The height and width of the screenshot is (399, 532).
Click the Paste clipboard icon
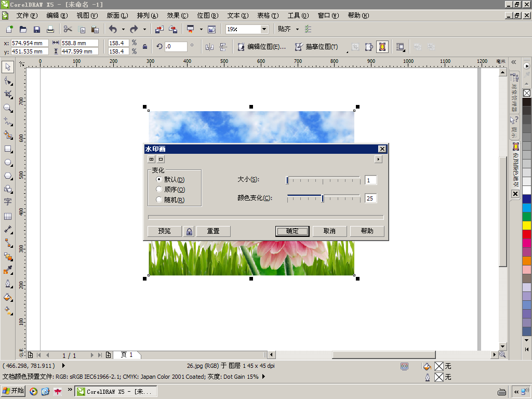click(96, 29)
